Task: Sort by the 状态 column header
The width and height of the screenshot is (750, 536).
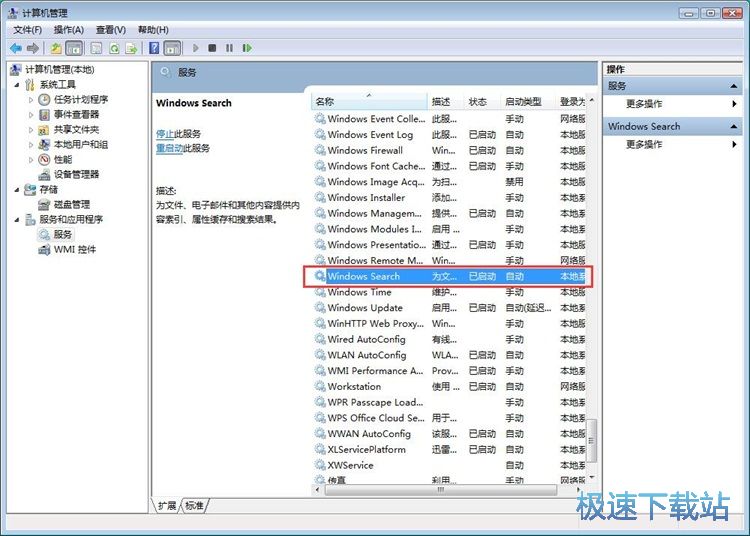Action: (x=483, y=101)
